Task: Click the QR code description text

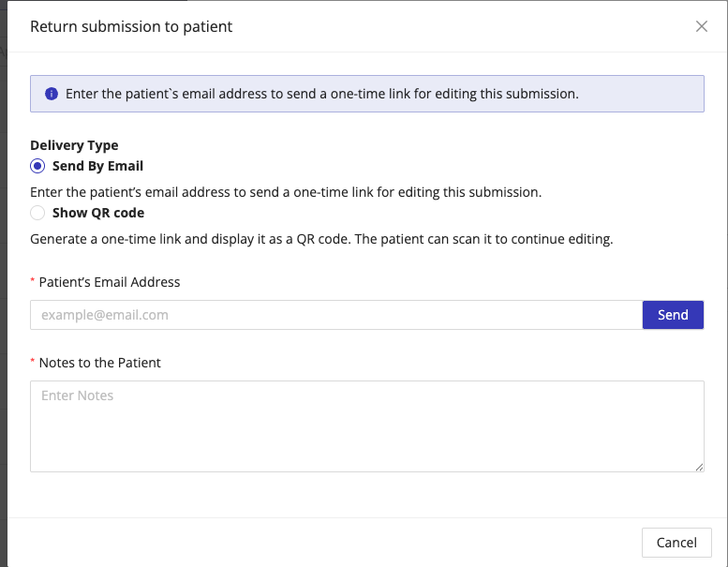Action: click(321, 239)
